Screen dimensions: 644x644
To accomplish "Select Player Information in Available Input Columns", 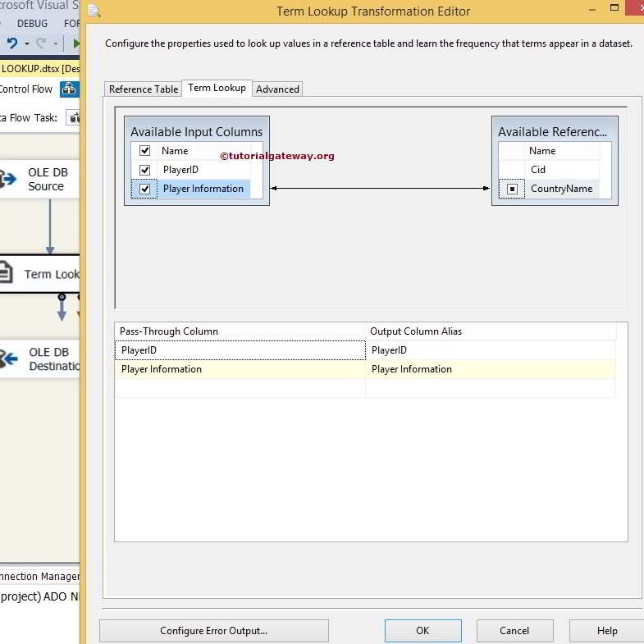I will (203, 189).
